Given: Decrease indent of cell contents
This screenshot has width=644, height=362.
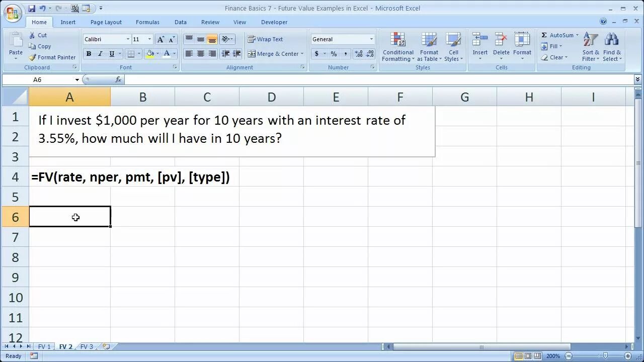Looking at the screenshot, I should [x=225, y=54].
